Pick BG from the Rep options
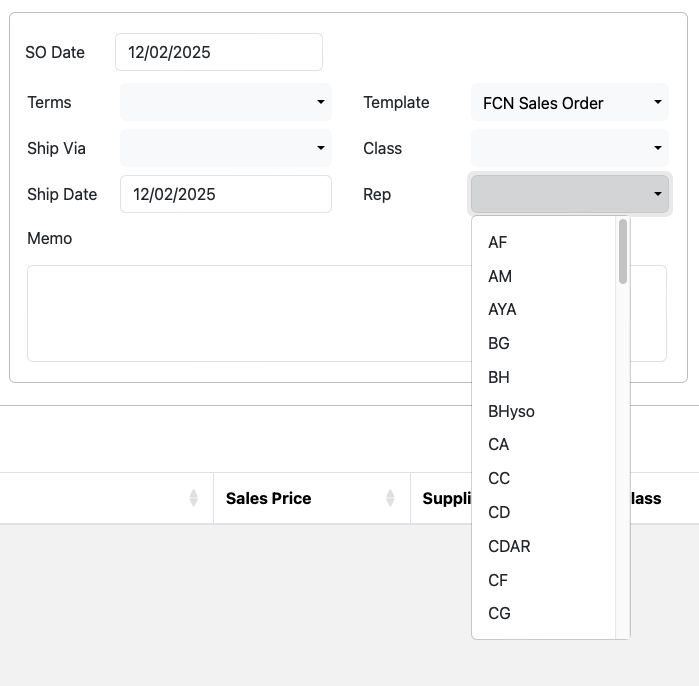Image resolution: width=699 pixels, height=686 pixels. [x=499, y=343]
